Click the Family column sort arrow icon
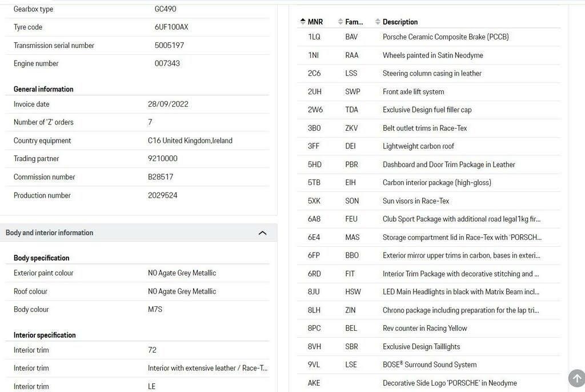The image size is (585, 392). 340,22
